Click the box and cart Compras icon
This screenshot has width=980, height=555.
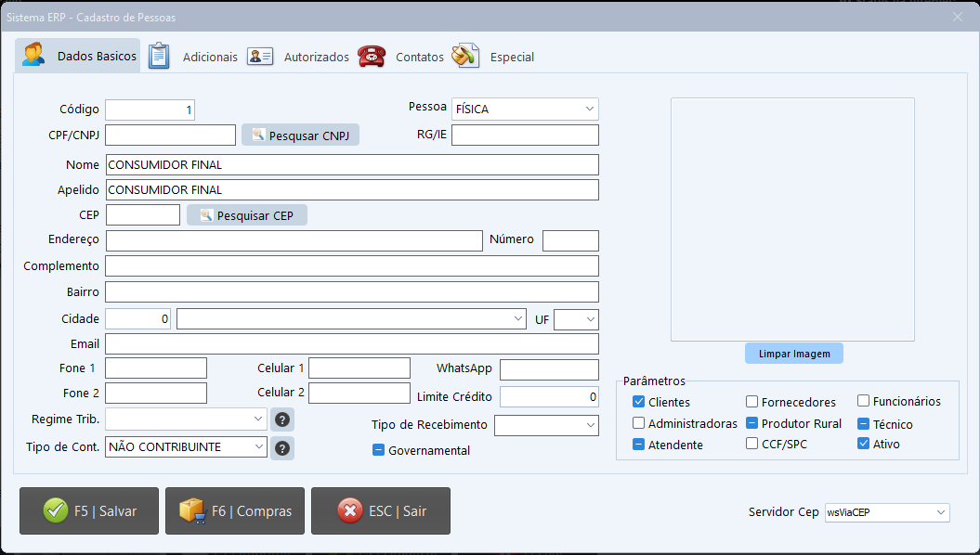192,510
